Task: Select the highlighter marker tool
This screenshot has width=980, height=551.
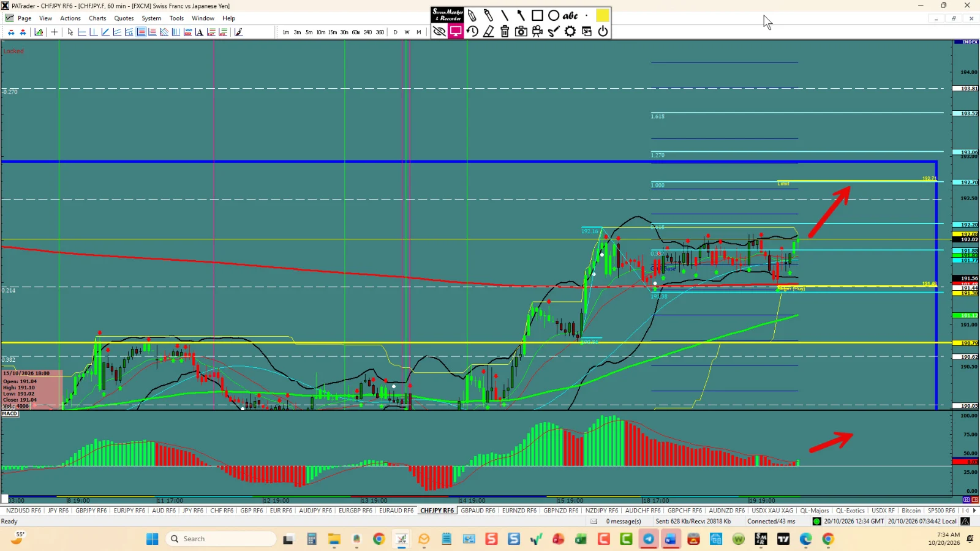Action: (x=488, y=15)
